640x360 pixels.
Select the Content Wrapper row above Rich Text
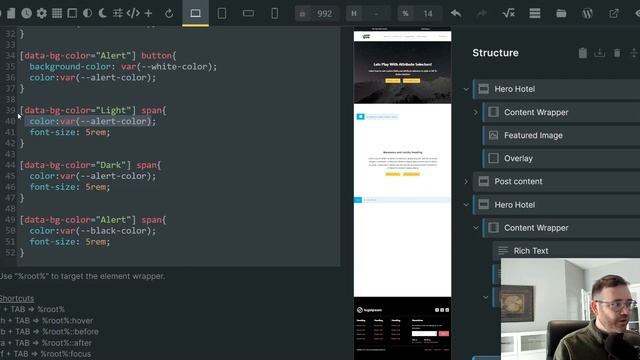tap(561, 228)
